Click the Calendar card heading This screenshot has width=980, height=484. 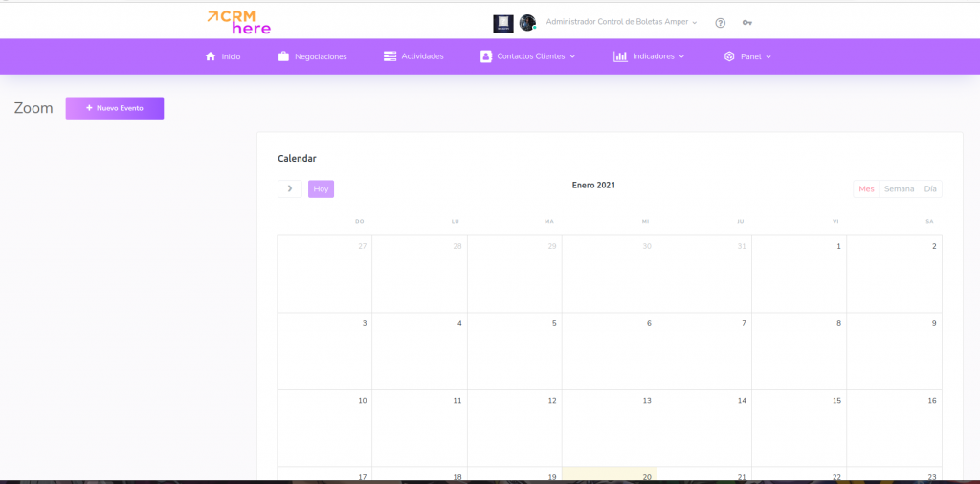(x=297, y=159)
